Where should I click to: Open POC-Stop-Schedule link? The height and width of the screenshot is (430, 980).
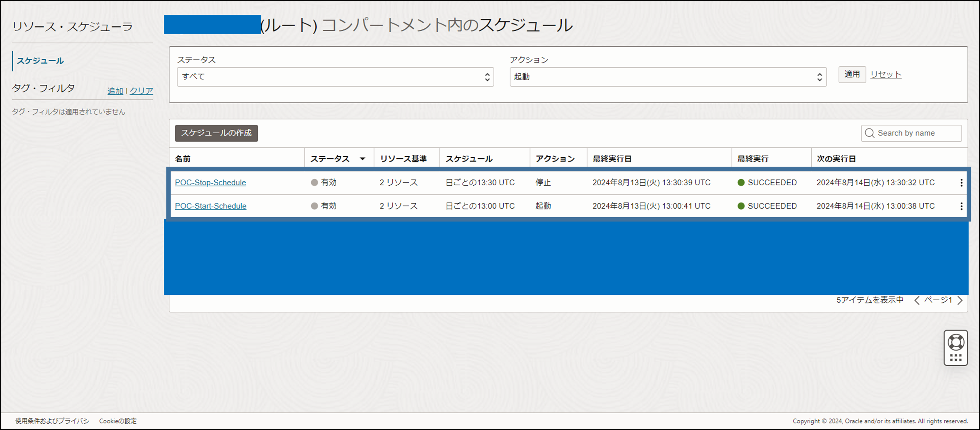click(210, 182)
